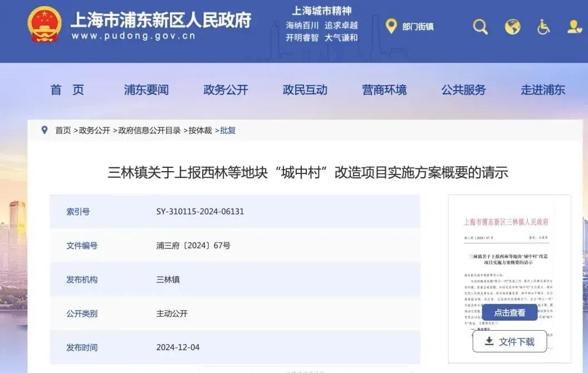Open the wheelchair accessibility mode icon
Screen dimensions: 588x373
543,26
